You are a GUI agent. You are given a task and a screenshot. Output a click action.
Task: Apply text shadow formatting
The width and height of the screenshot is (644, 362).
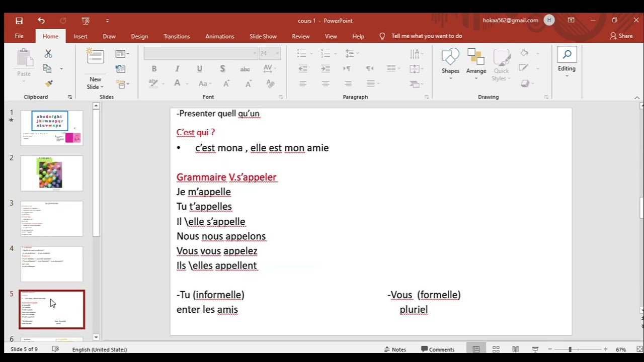(222, 69)
